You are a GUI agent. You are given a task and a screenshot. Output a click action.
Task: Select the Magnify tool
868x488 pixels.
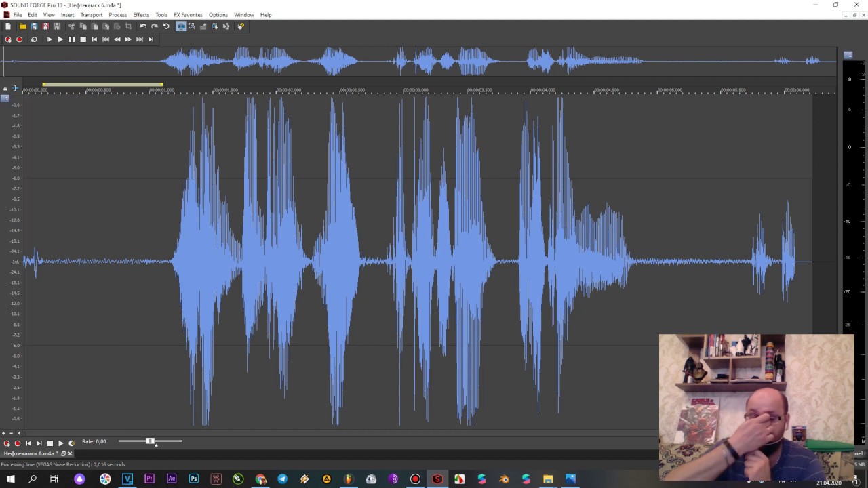point(192,26)
